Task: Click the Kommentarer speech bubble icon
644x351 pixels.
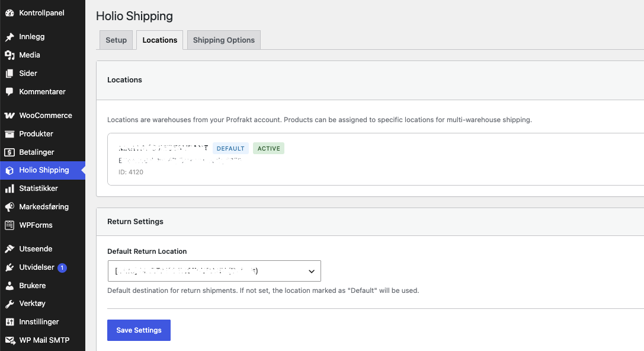Action: (9, 92)
